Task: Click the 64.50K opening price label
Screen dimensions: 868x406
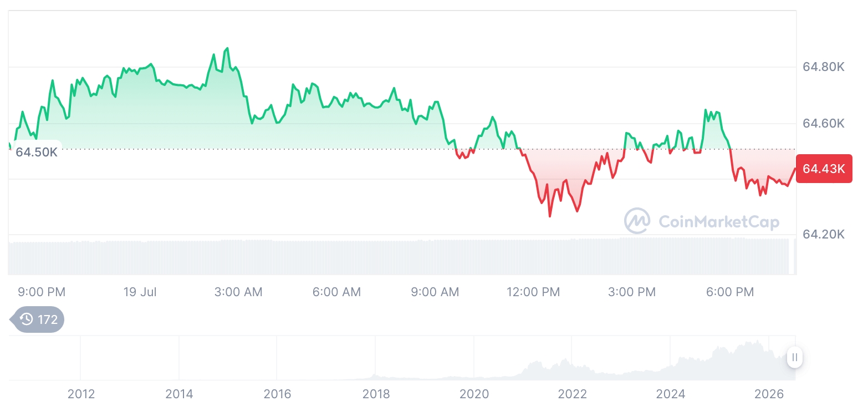Action: tap(37, 152)
